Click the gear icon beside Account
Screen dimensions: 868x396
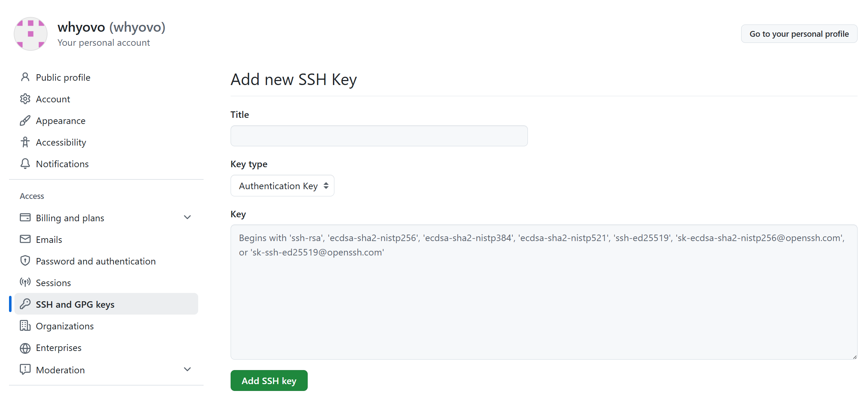[25, 99]
